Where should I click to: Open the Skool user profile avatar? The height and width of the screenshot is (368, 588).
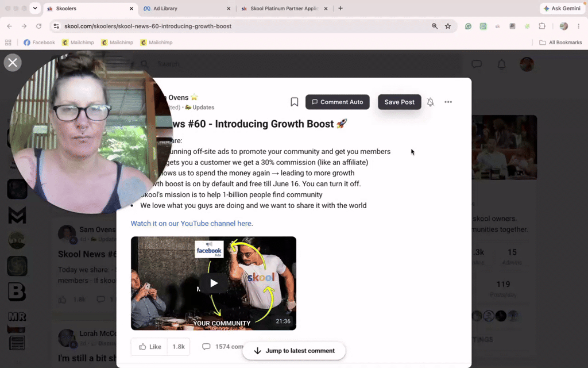[527, 64]
